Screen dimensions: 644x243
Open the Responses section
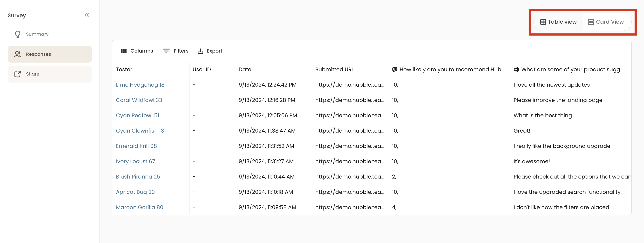pos(50,54)
